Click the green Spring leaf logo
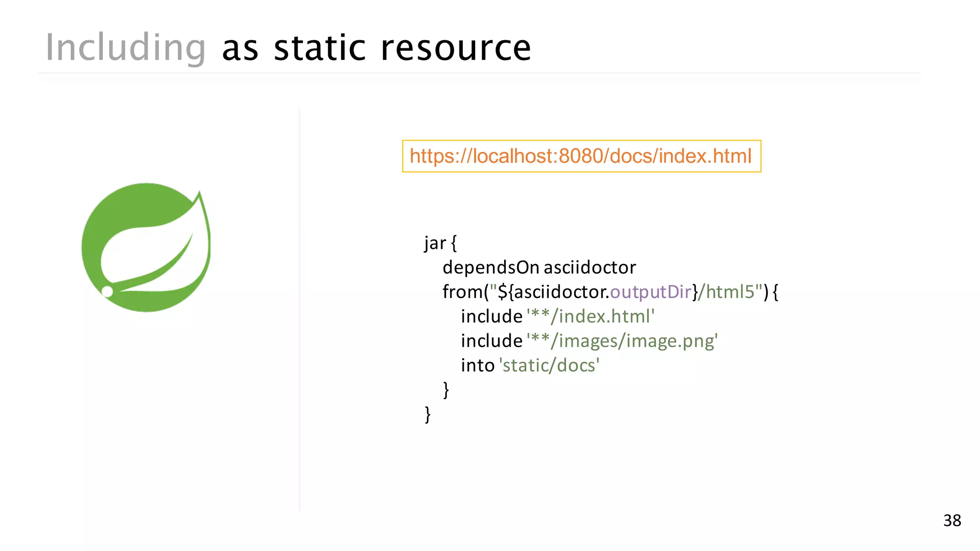Screen dimensions: 980x551 pyautogui.click(x=146, y=247)
